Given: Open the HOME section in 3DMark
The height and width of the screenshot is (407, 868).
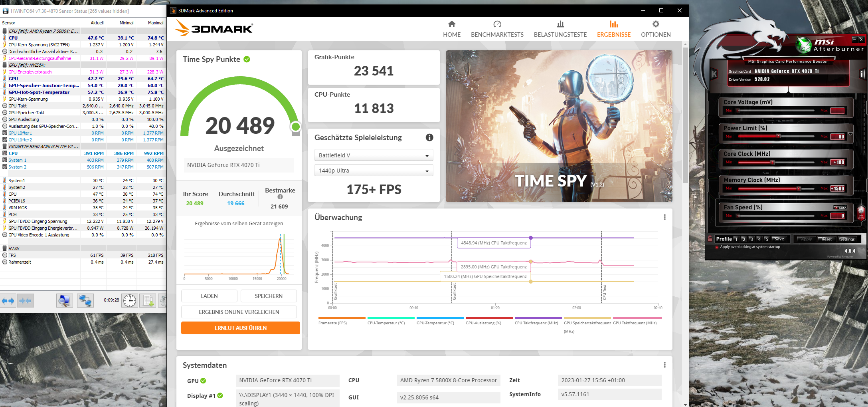Looking at the screenshot, I should [451, 29].
